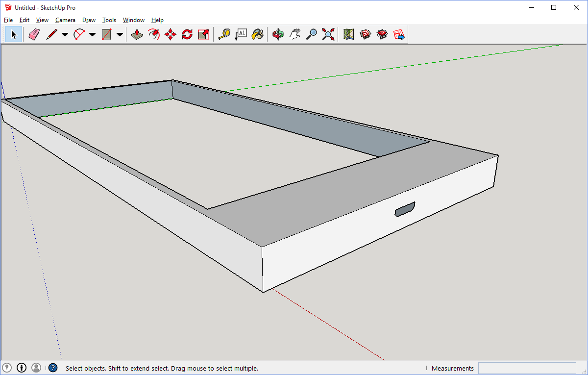Click the sign-in user status icon
The width and height of the screenshot is (588, 375).
point(36,368)
